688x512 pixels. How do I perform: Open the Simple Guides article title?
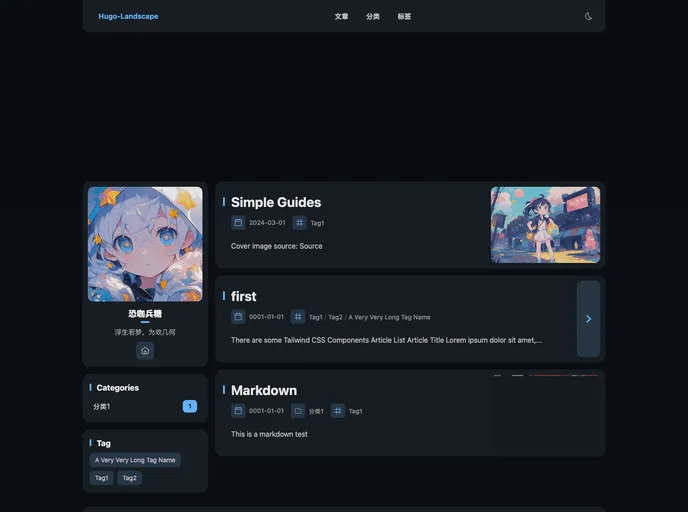276,202
